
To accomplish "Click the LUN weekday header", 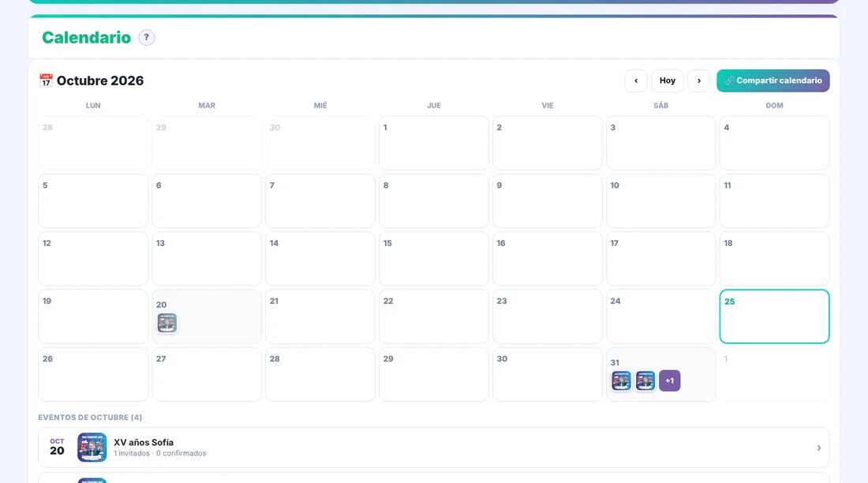I will [93, 105].
